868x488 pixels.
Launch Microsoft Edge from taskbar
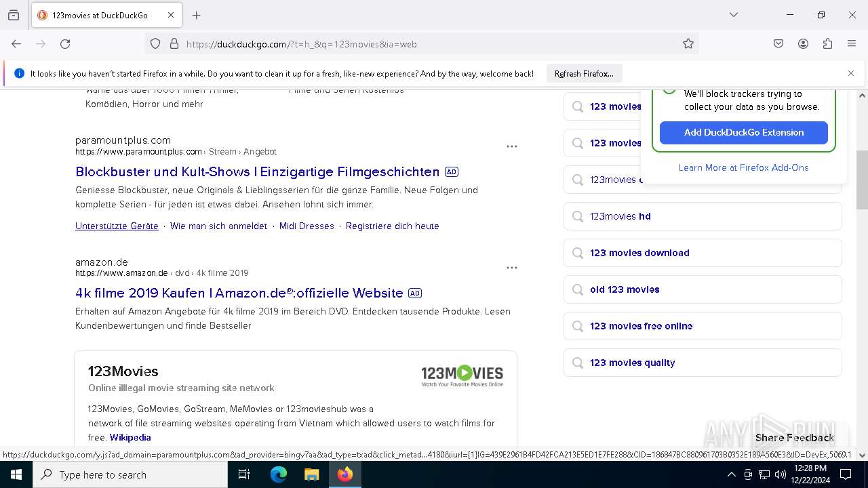coord(279,475)
